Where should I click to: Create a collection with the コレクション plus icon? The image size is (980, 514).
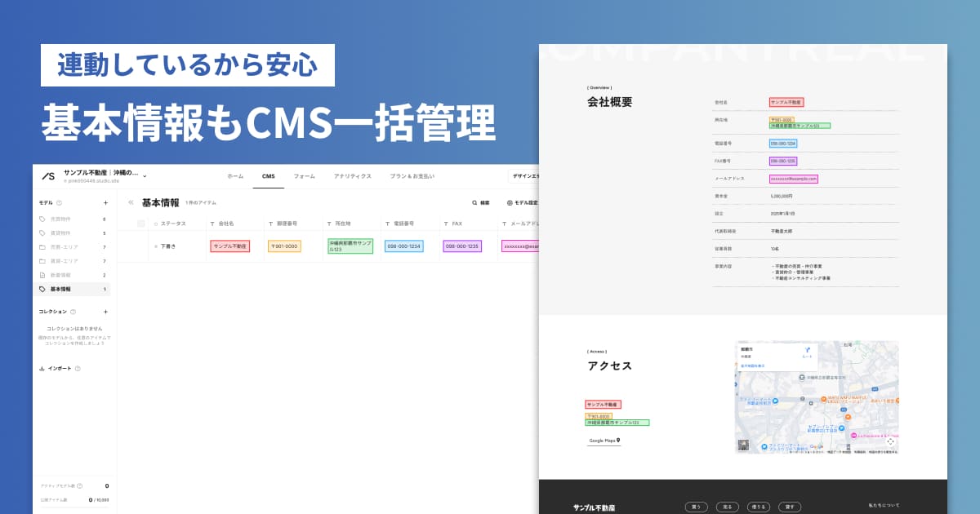point(105,312)
